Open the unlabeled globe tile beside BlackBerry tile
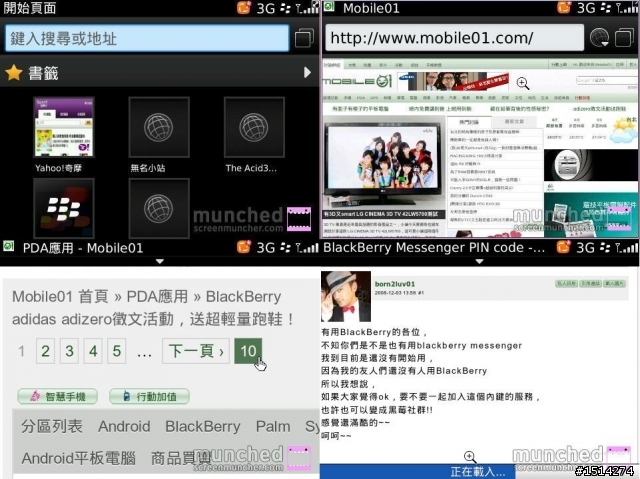Viewport: 640px width, 479px height. coord(159,208)
